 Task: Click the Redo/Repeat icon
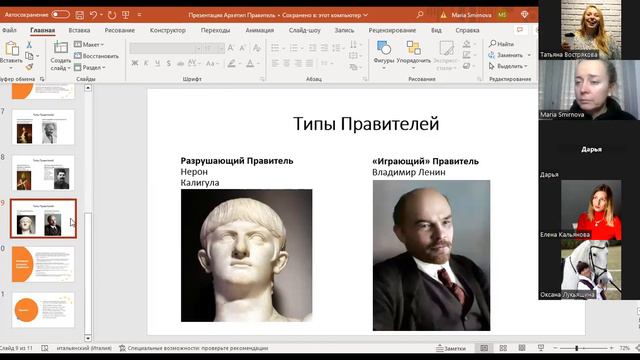tap(111, 15)
